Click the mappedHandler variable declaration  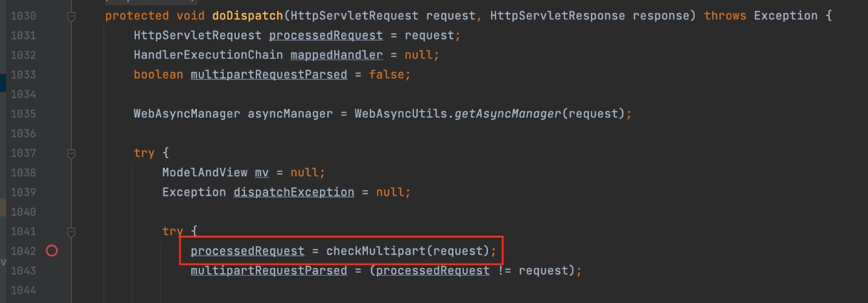coord(336,55)
